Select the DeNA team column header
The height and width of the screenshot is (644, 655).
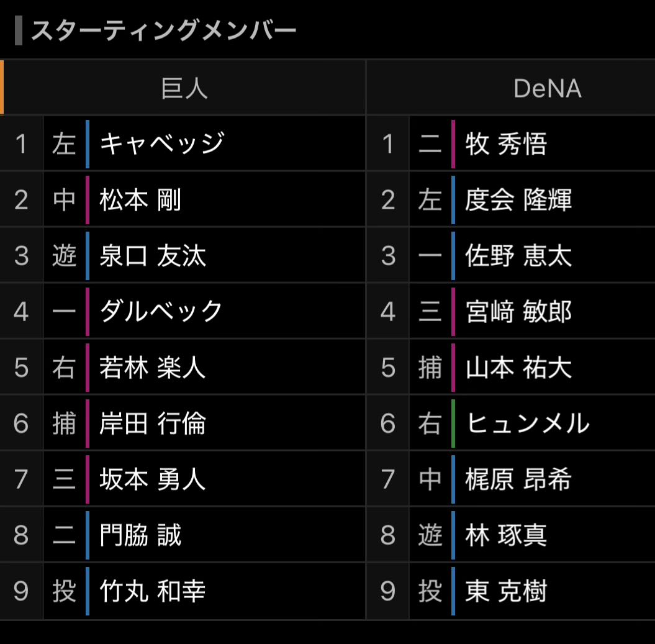(547, 88)
